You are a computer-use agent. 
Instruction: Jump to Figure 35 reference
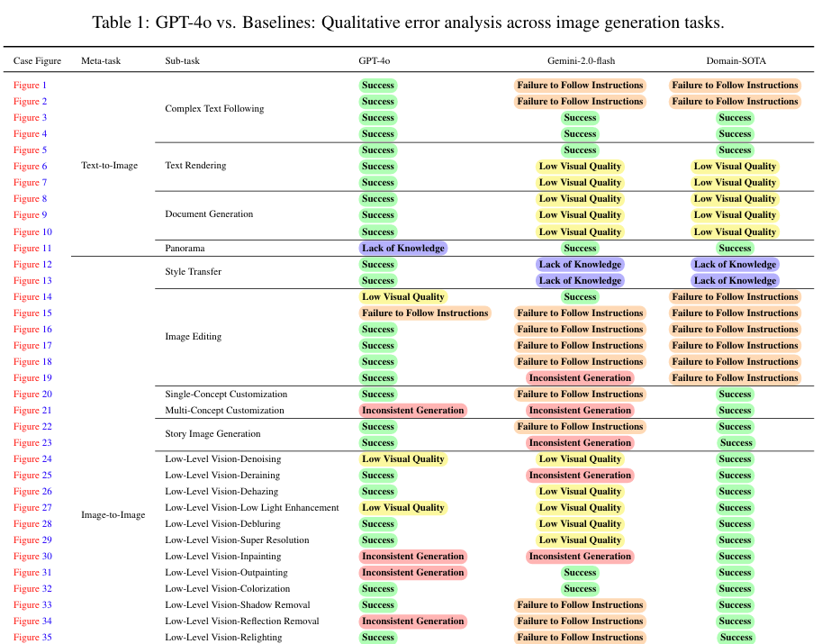[x=32, y=637]
